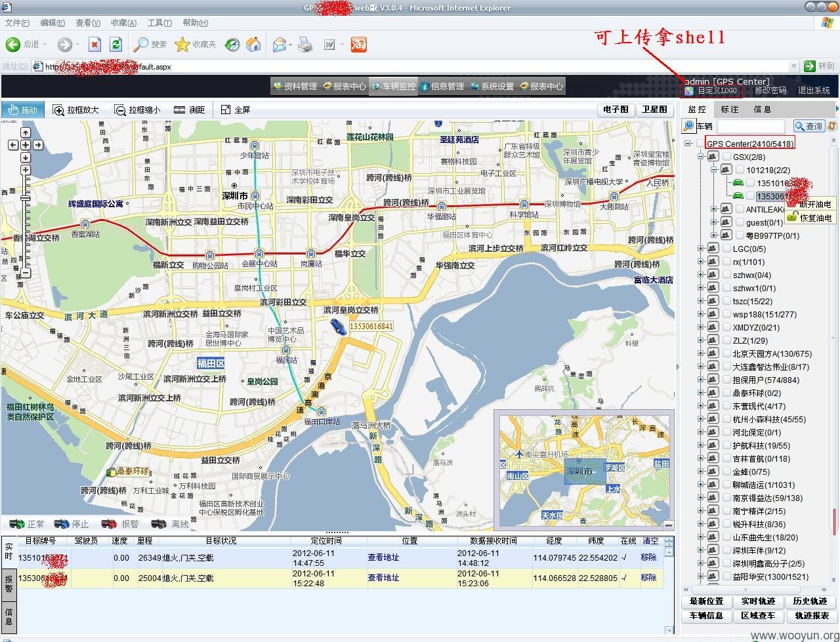Viewport: 840px width, 642px height.
Task: Check the 担保用户(574/884) checkbox
Action: (726, 380)
